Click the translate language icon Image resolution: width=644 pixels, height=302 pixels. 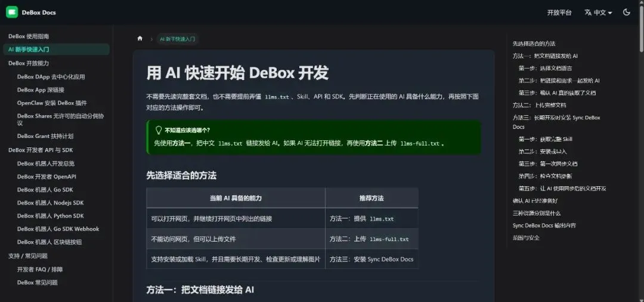(x=588, y=13)
